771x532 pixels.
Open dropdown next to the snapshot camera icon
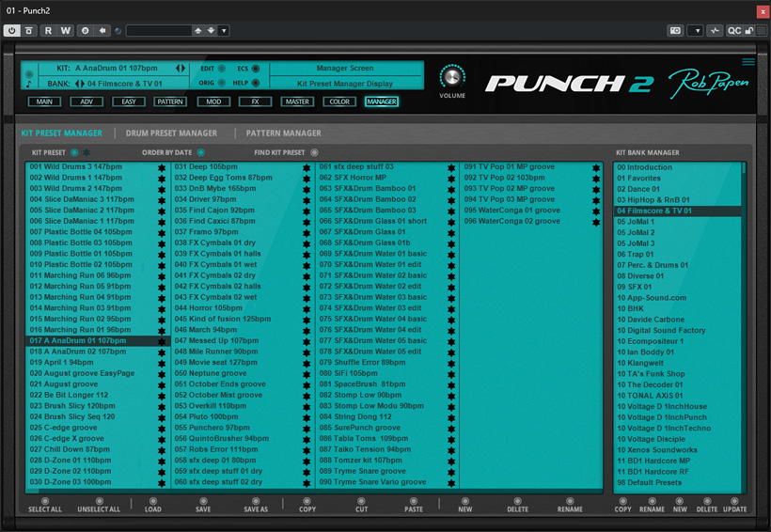pyautogui.click(x=696, y=30)
